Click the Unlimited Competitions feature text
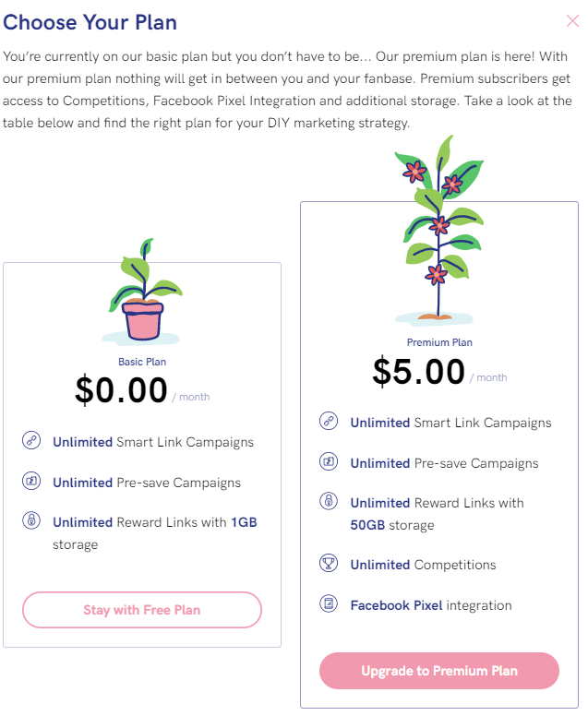This screenshot has width=588, height=716. coord(423,565)
